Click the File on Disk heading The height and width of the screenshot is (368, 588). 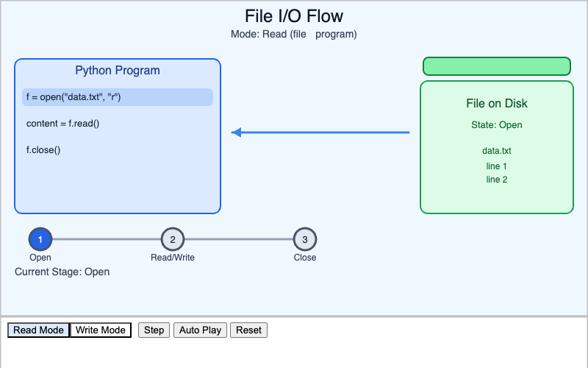point(497,104)
